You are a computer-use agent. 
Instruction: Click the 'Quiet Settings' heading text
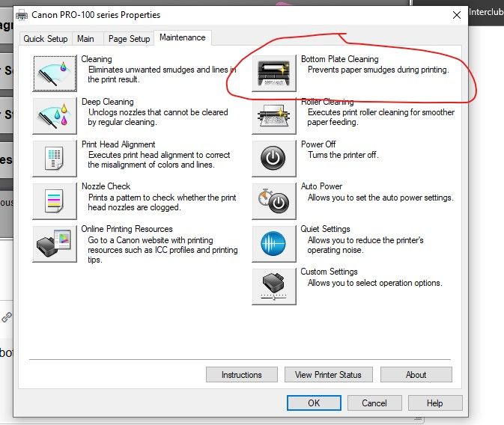(x=325, y=229)
